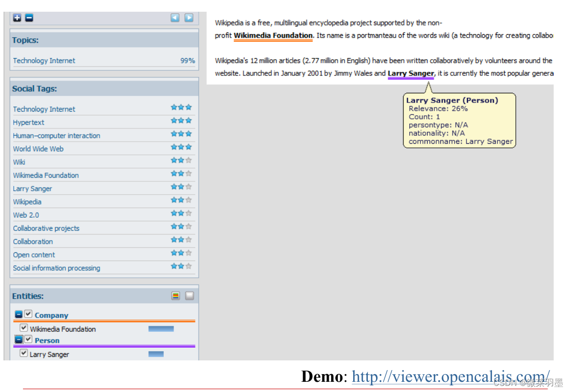Open the Web 2.0 social tag
The width and height of the screenshot is (571, 392).
pos(26,215)
